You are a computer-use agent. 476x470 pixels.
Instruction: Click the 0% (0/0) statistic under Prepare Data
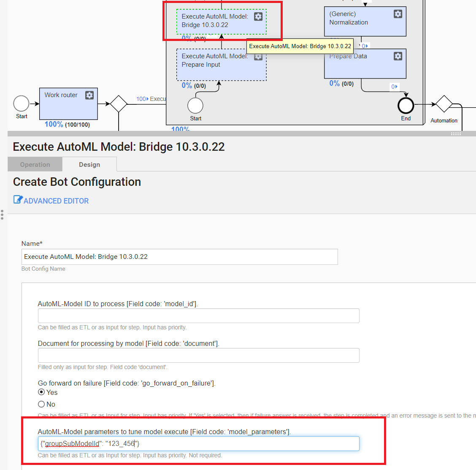[341, 83]
